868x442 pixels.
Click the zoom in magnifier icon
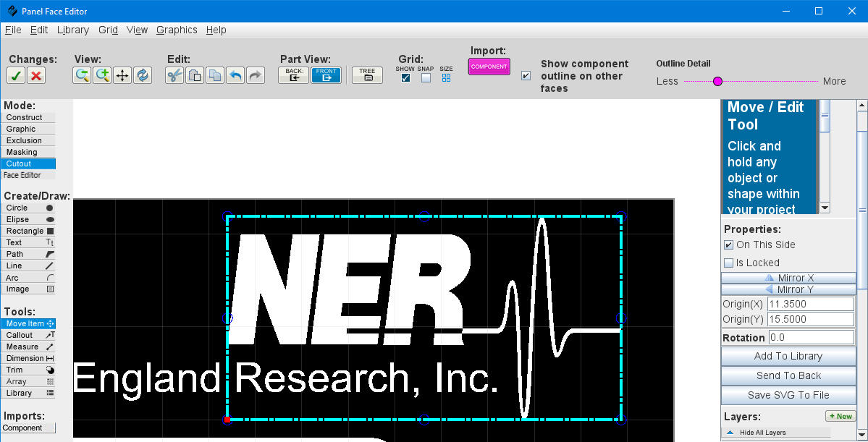(102, 75)
